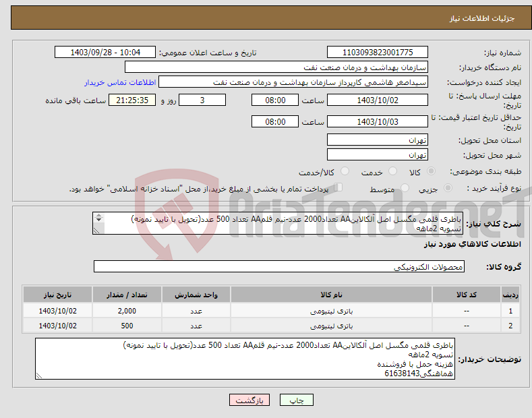Click the کد کالا column header
The image size is (532, 418).
[x=466, y=295]
